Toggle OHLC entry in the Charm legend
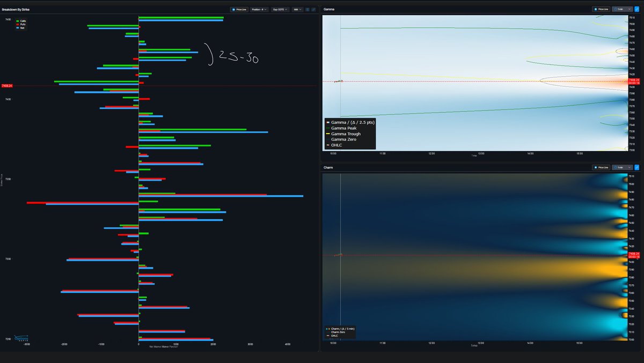 332,336
